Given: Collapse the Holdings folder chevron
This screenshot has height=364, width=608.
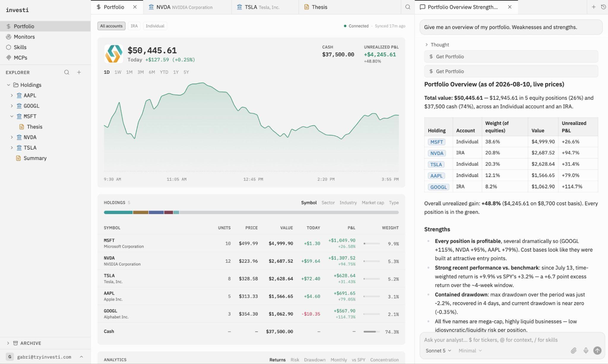Looking at the screenshot, I should 8,85.
